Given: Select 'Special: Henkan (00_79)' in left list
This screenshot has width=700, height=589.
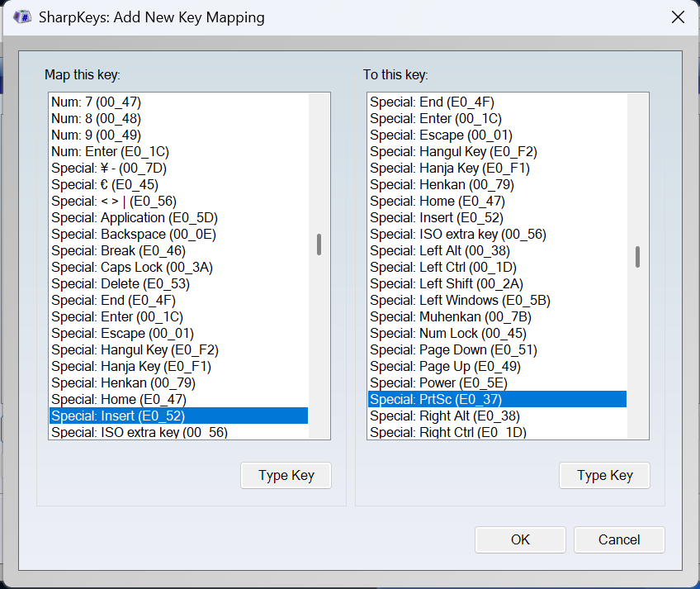Looking at the screenshot, I should (178, 383).
